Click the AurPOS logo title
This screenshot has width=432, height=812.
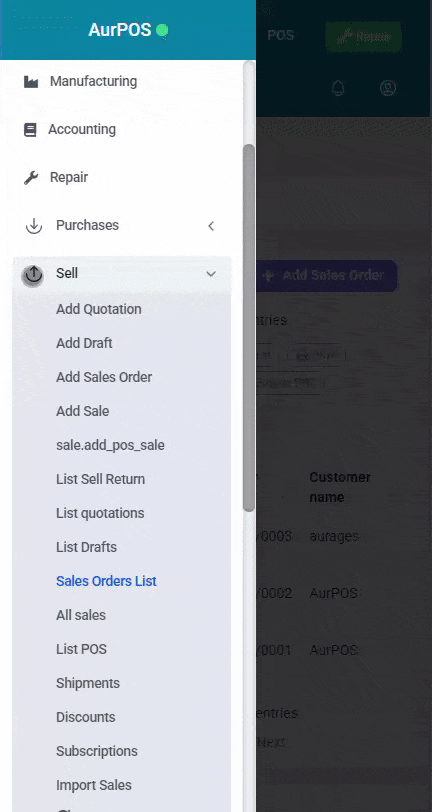(120, 30)
